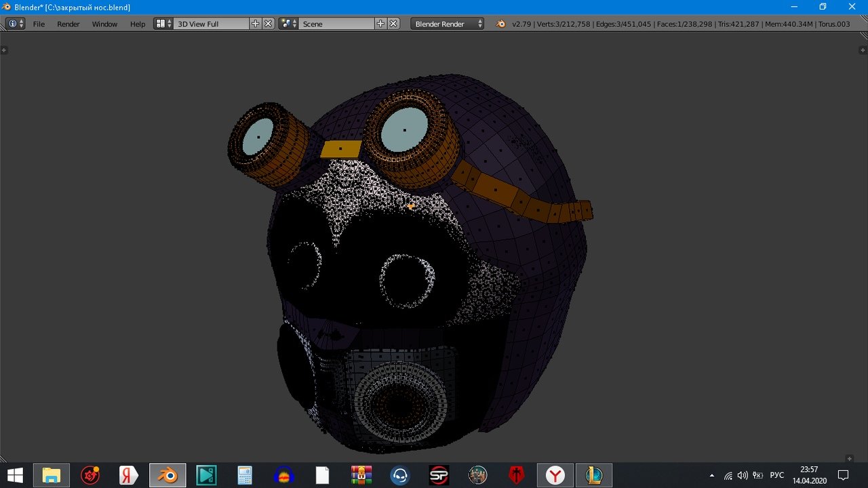Click the Blender logo in the header
Image resolution: width=868 pixels, height=488 pixels.
500,24
